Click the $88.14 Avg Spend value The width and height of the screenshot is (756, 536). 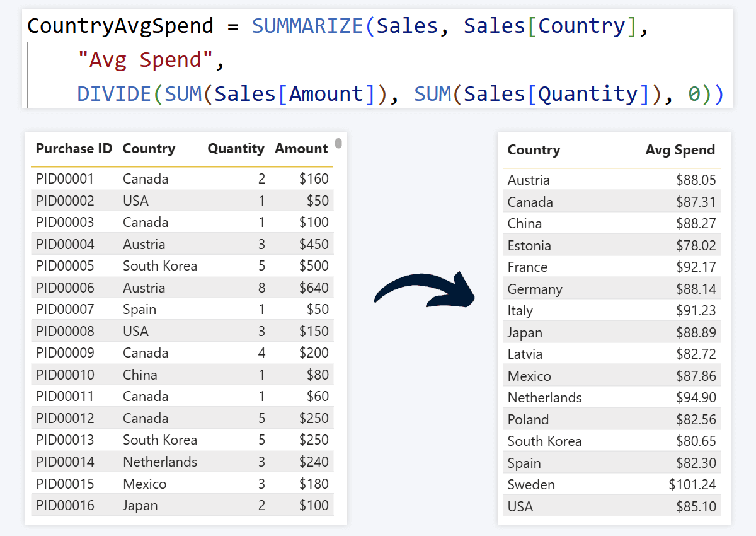pyautogui.click(x=696, y=289)
